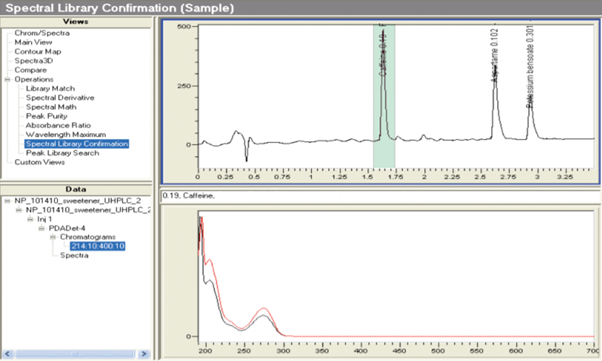Click the Data panel scroll right arrow

tap(144, 354)
